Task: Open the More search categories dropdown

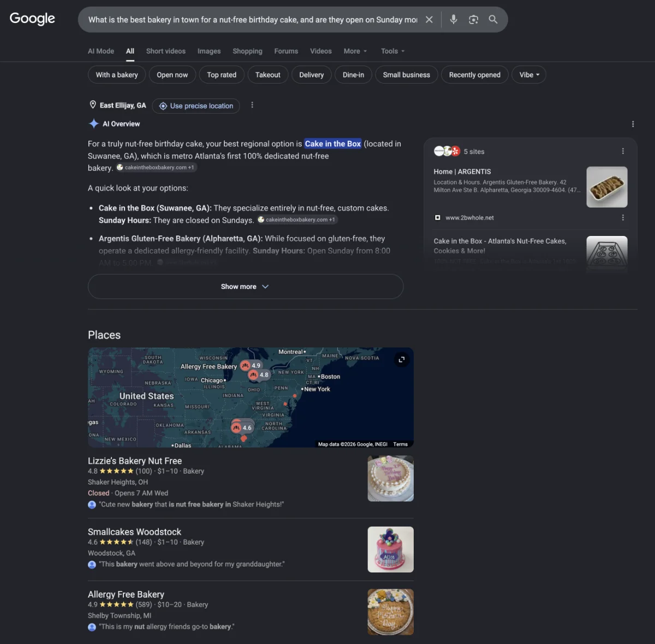Action: pos(355,51)
